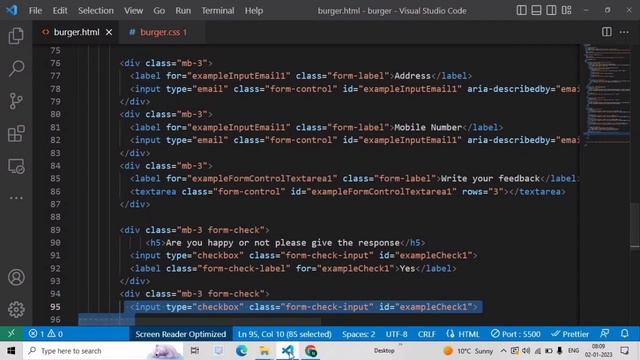
Task: Open the Explorer view in activity bar
Action: [16, 36]
